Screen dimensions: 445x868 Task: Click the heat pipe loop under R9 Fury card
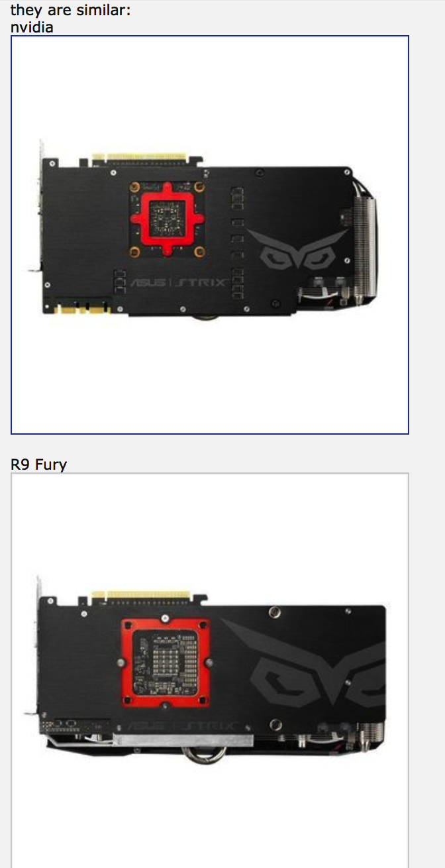tap(202, 755)
